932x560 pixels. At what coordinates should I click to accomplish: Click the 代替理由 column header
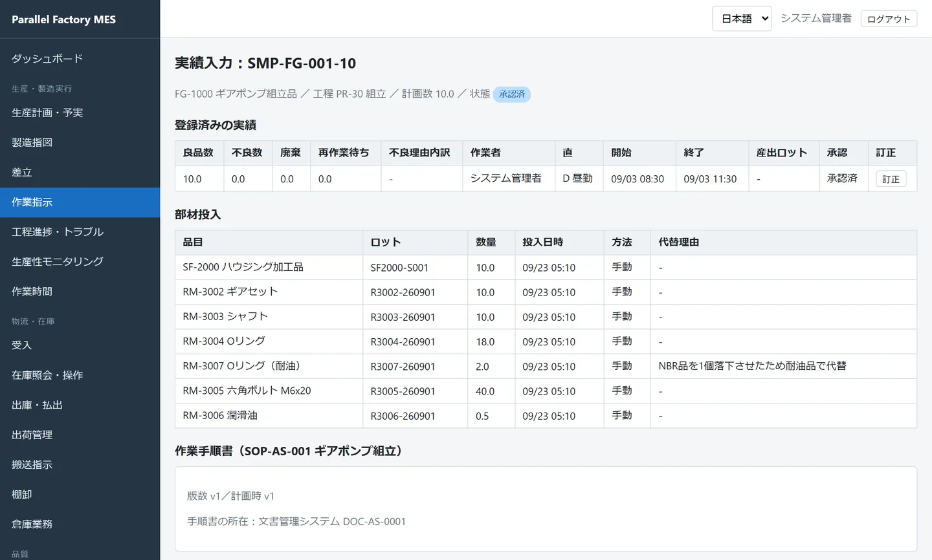783,242
